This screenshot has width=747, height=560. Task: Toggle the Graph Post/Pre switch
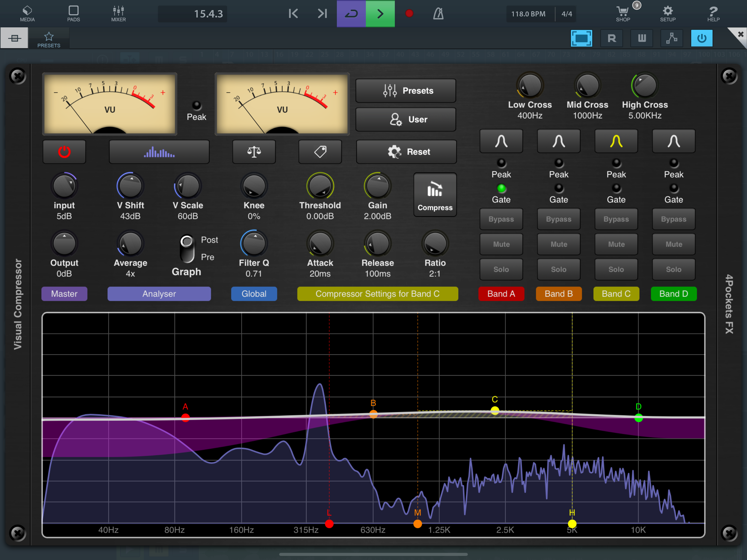(x=187, y=249)
